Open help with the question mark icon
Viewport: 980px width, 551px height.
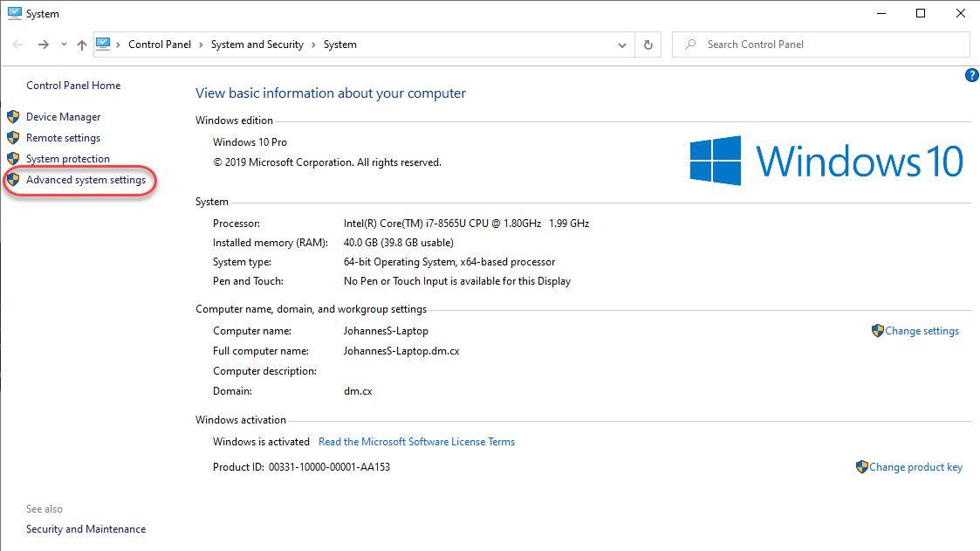click(971, 75)
